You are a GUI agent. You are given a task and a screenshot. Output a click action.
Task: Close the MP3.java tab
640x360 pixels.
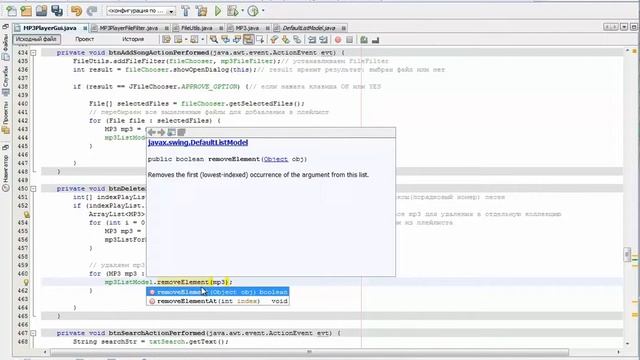point(267,28)
